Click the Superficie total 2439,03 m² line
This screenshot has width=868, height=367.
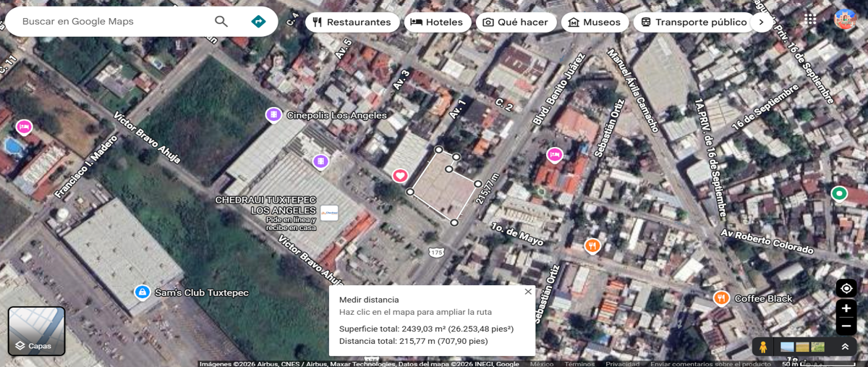(x=426, y=329)
